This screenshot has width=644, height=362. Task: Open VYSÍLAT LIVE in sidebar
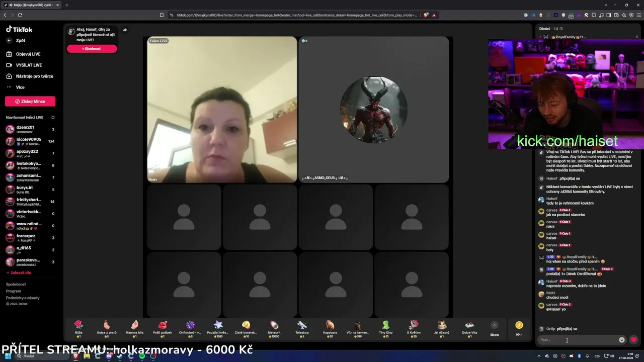coord(24,65)
